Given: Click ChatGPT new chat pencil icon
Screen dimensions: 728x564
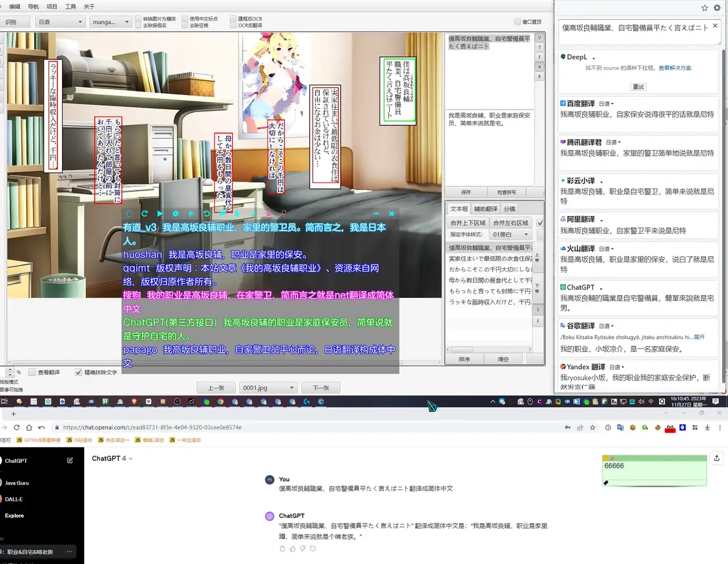Looking at the screenshot, I should point(70,461).
